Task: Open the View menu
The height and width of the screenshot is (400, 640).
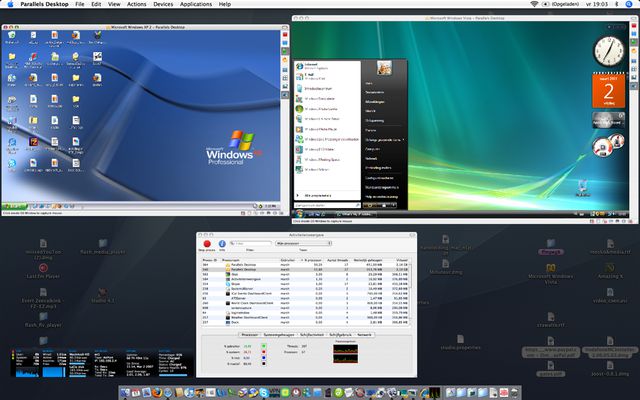Action: tap(114, 4)
